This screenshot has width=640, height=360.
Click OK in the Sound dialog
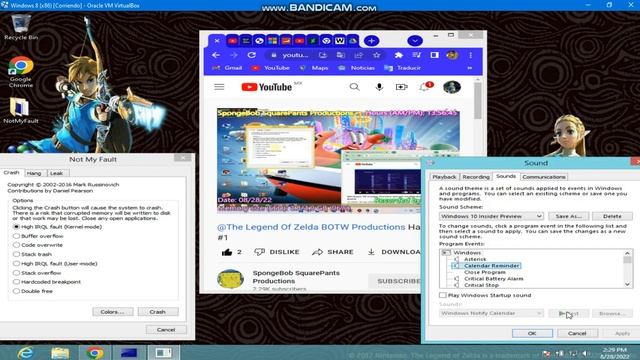click(532, 333)
